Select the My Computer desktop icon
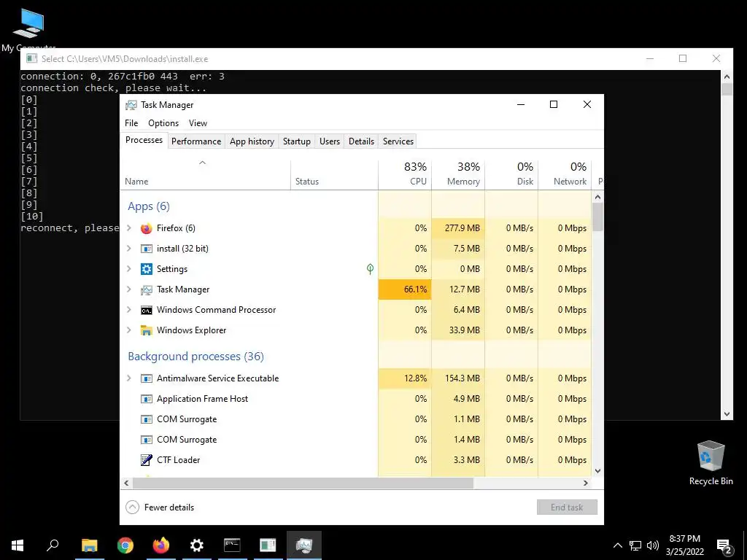Screen dimensions: 747x560 point(28,28)
